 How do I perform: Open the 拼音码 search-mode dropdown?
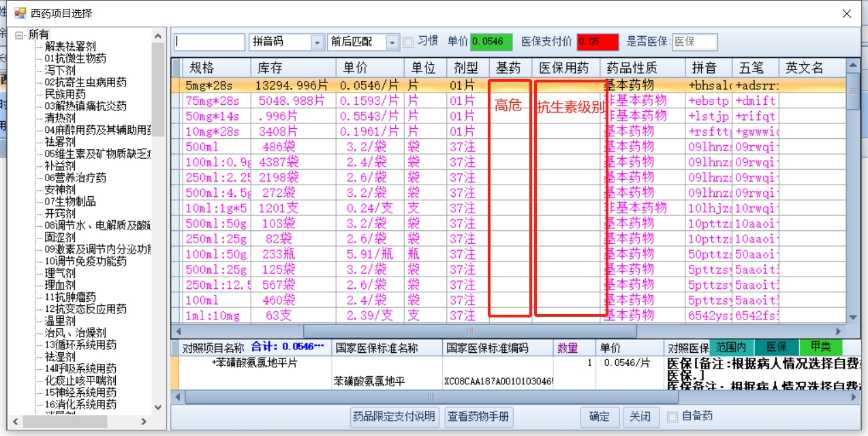[317, 42]
